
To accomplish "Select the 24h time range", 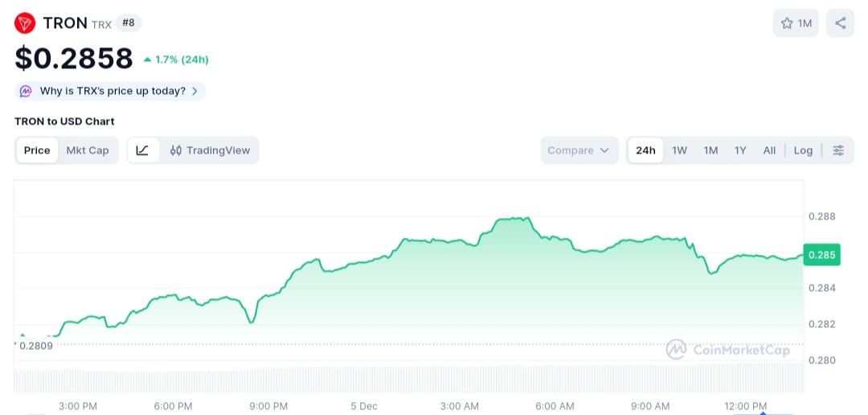I will tap(645, 150).
